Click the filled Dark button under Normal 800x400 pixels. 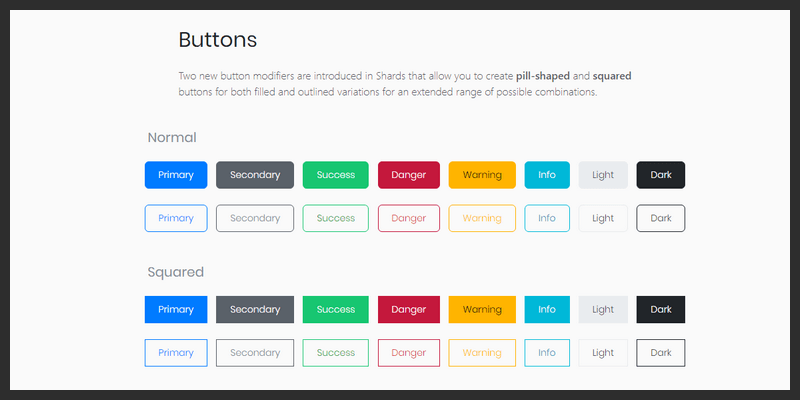[661, 175]
